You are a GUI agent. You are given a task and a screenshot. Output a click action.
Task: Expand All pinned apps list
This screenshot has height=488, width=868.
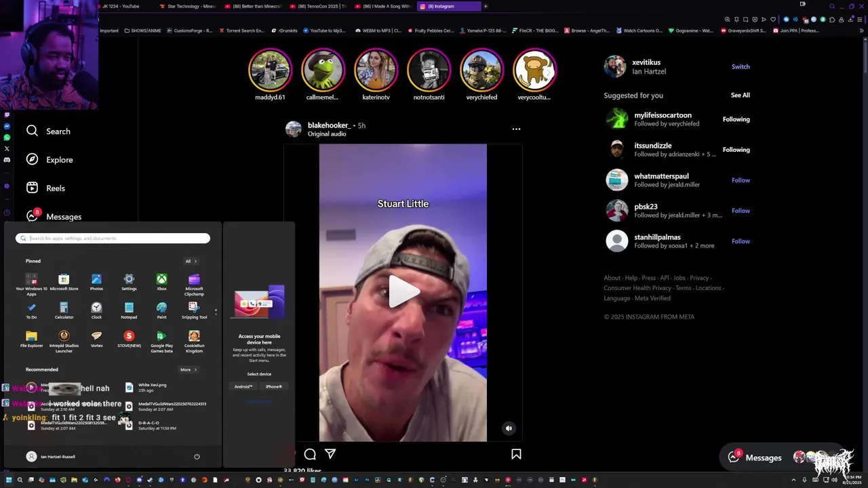[x=191, y=261]
